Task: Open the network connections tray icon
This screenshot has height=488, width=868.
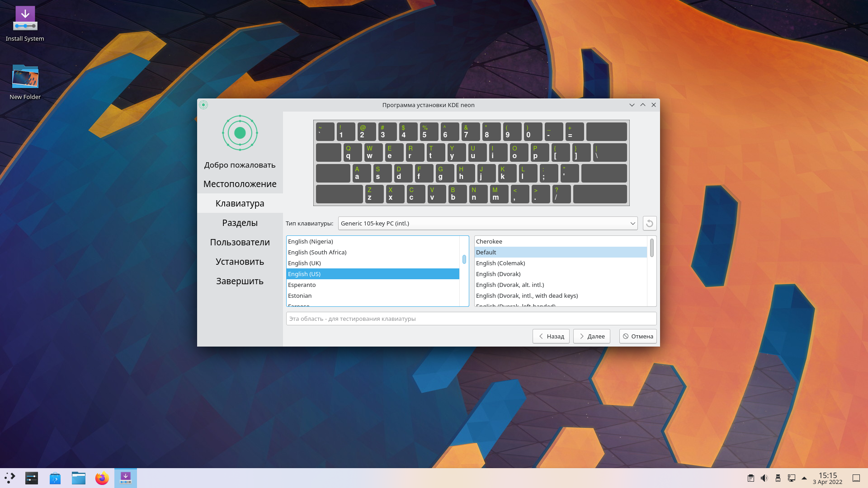Action: click(792, 478)
